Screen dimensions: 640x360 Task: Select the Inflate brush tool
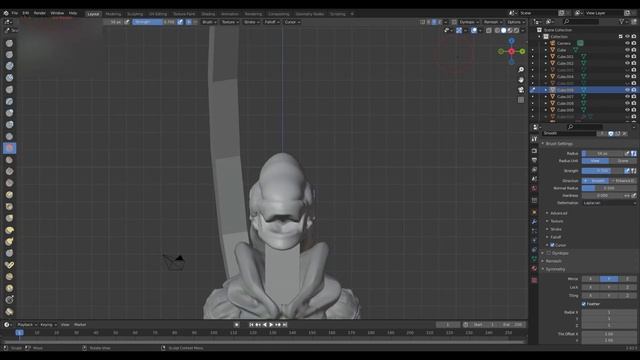coord(9,113)
